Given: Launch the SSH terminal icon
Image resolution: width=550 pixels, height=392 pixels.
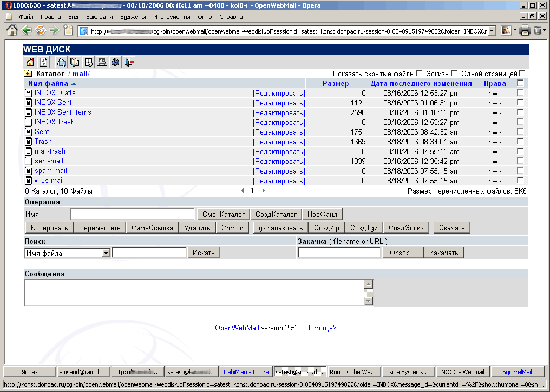Looking at the screenshot, I should pos(102,62).
